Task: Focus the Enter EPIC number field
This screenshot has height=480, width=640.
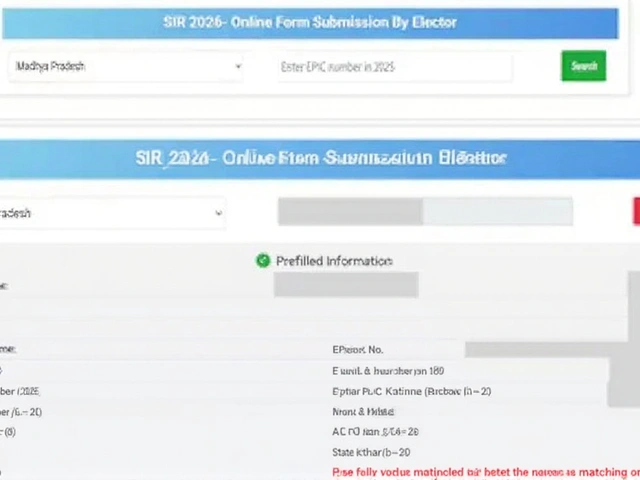Action: tap(394, 67)
